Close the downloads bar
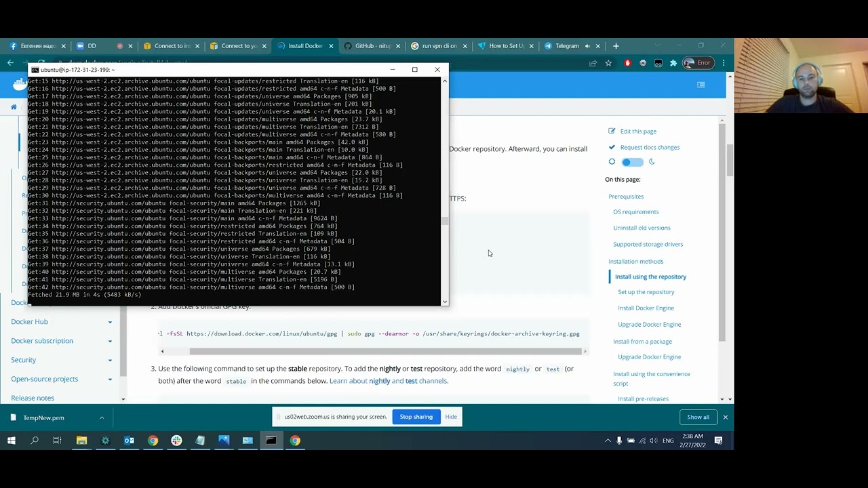868x488 pixels. point(725,418)
